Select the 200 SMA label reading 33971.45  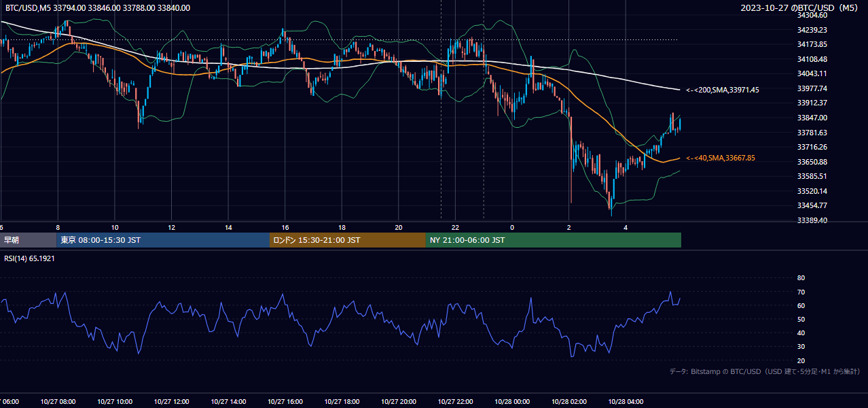click(x=723, y=90)
